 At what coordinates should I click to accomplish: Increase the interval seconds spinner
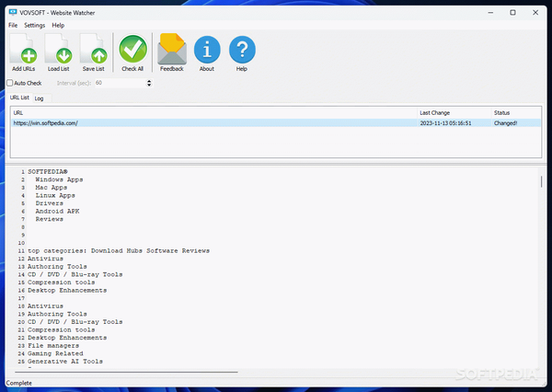click(149, 81)
